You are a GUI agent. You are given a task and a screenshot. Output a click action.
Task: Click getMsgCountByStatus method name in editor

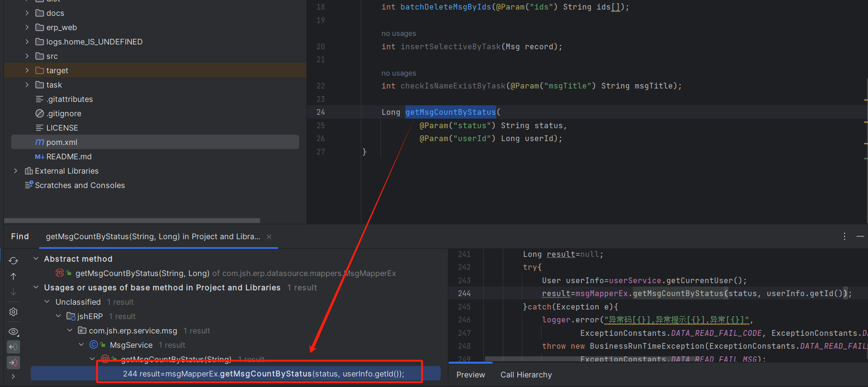450,112
